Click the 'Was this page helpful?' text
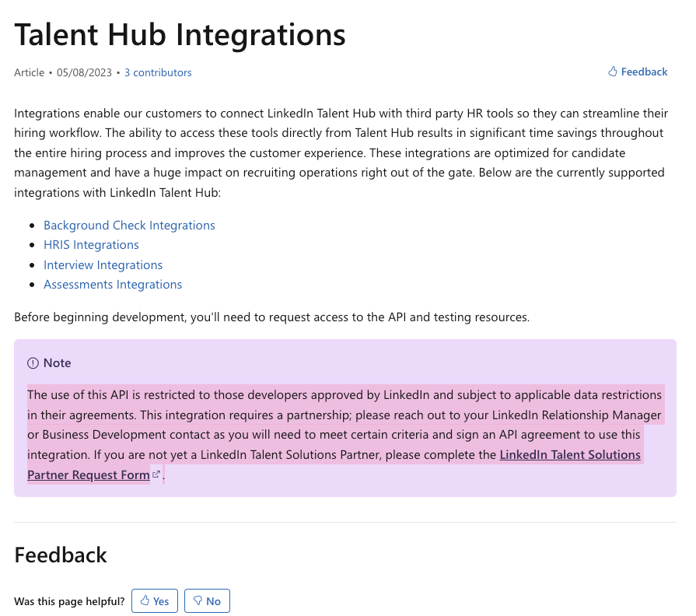This screenshot has width=696, height=616. click(x=69, y=601)
